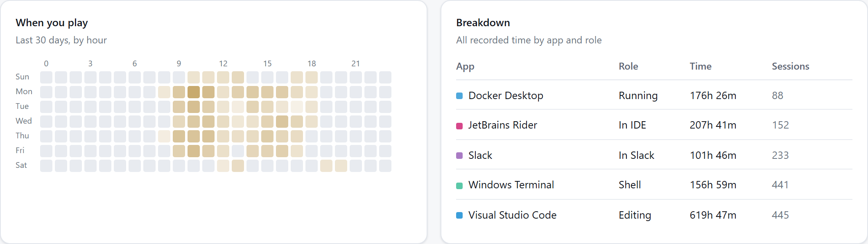The height and width of the screenshot is (244, 868).
Task: Click the Saturday hour 20 heatmap cell
Action: click(x=341, y=166)
